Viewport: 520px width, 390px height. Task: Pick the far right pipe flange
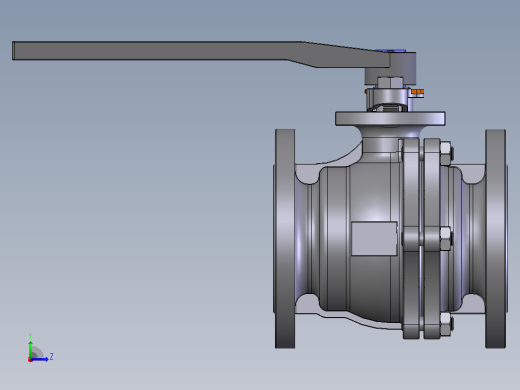coord(496,239)
